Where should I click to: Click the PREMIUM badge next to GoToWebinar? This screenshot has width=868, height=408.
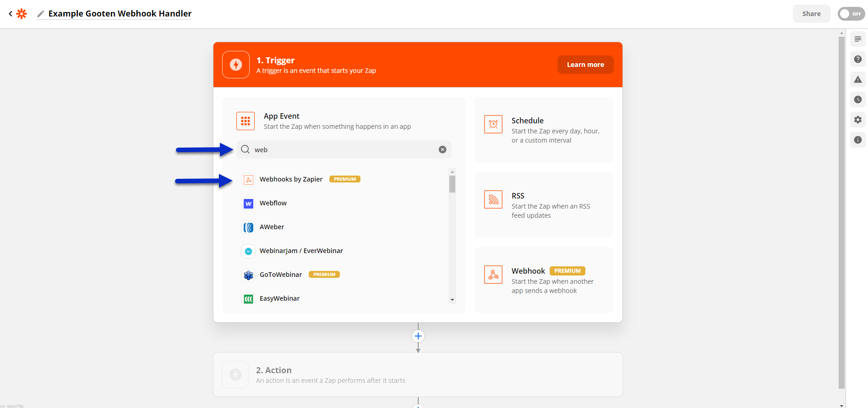point(324,275)
